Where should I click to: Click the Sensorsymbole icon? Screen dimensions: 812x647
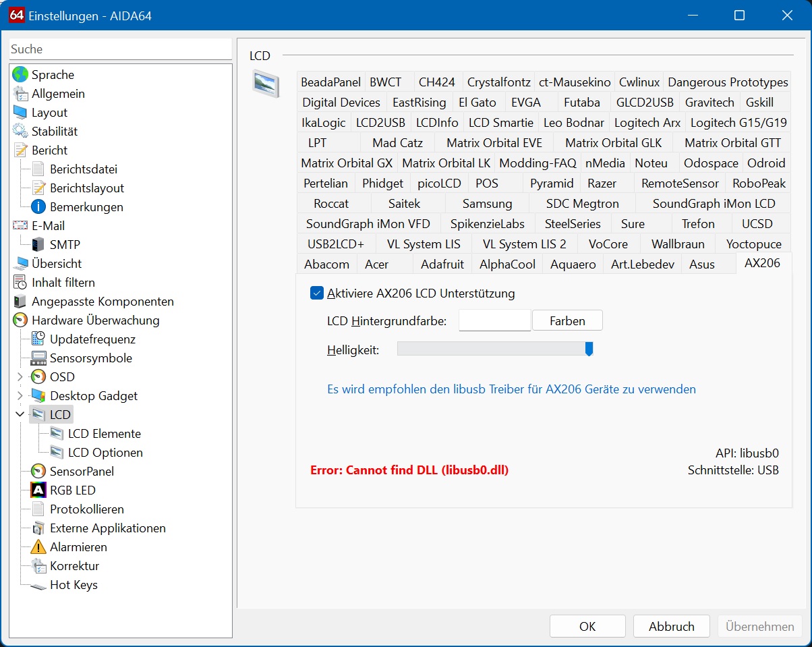coord(39,358)
